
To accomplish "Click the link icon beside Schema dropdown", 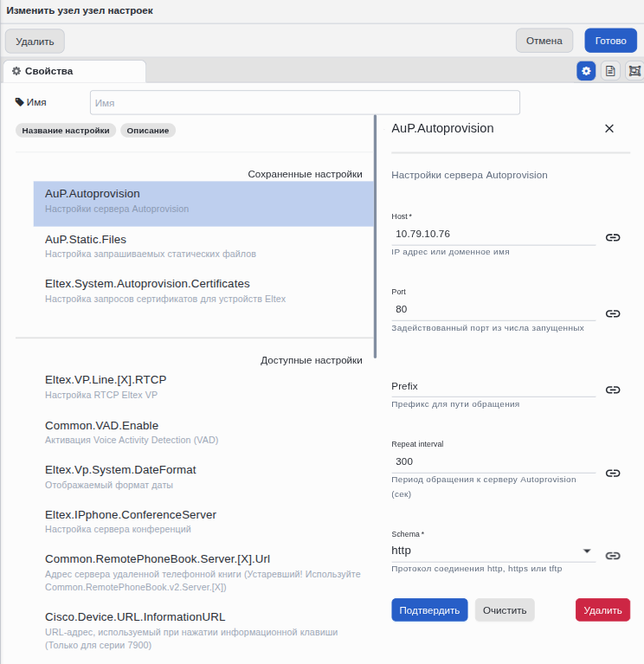I will [x=612, y=556].
